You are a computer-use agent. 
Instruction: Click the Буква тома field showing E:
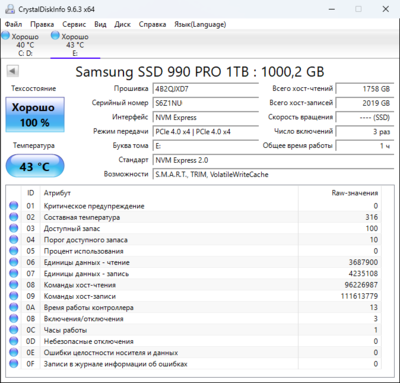tap(206, 146)
